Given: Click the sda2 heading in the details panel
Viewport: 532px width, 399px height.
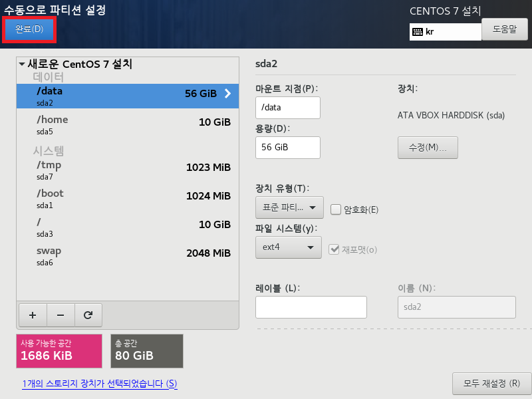Looking at the screenshot, I should 266,64.
